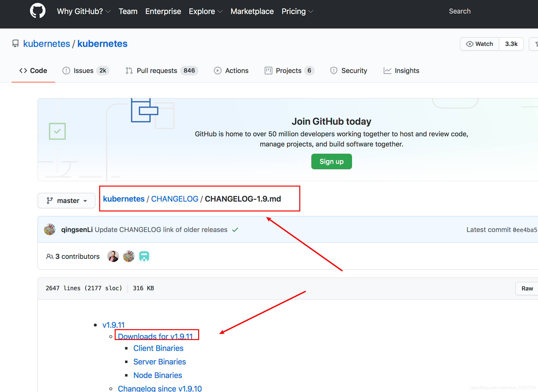Click the 2647 lines (2177 sloc) text
This screenshot has height=392, width=538.
[84, 288]
